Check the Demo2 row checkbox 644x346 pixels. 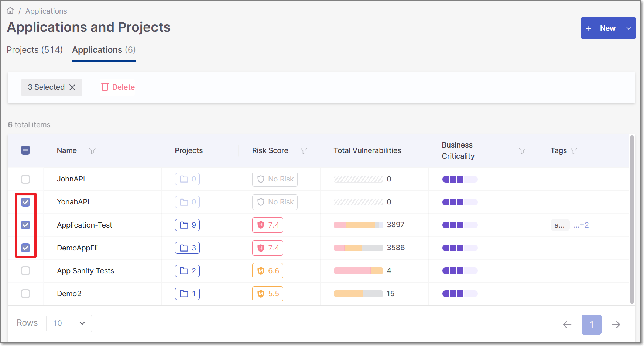(25, 293)
